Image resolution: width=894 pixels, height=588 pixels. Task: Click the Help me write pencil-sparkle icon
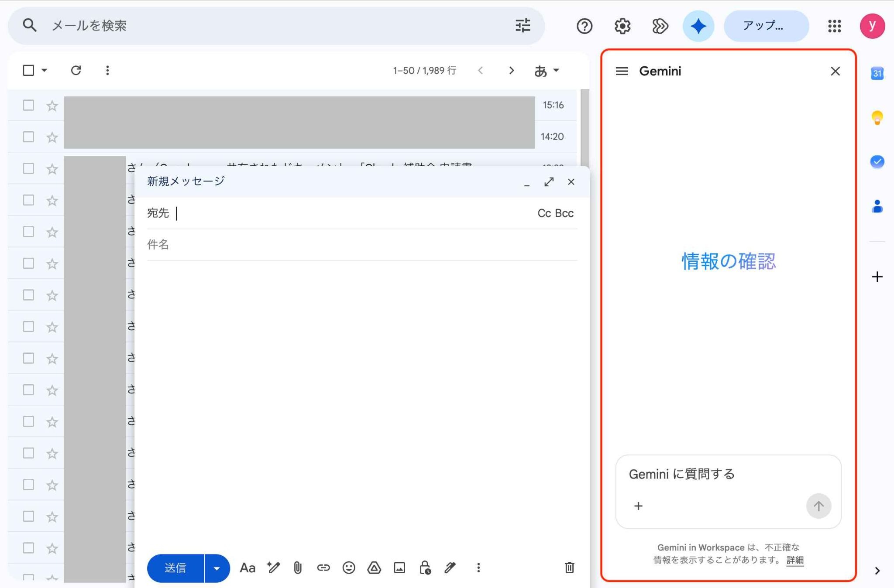coord(273,568)
